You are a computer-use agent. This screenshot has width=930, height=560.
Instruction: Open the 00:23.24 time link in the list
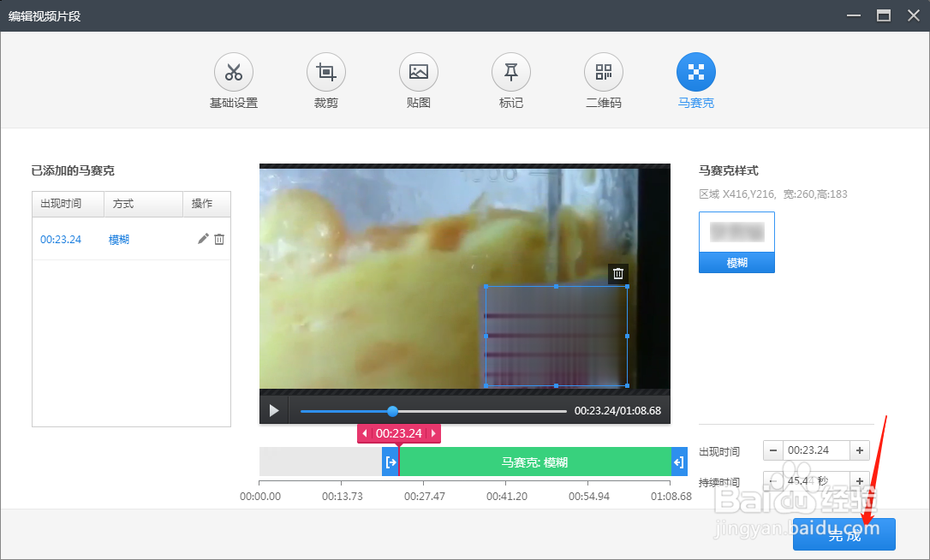[60, 239]
